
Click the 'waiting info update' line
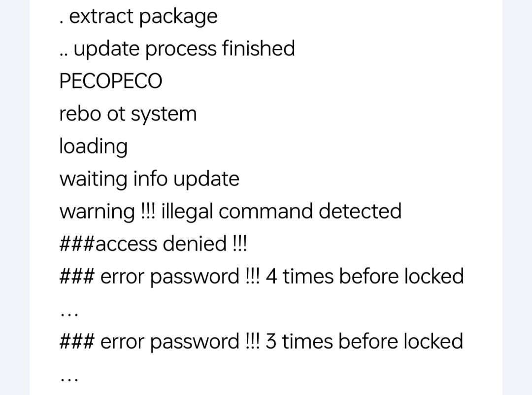click(x=149, y=179)
